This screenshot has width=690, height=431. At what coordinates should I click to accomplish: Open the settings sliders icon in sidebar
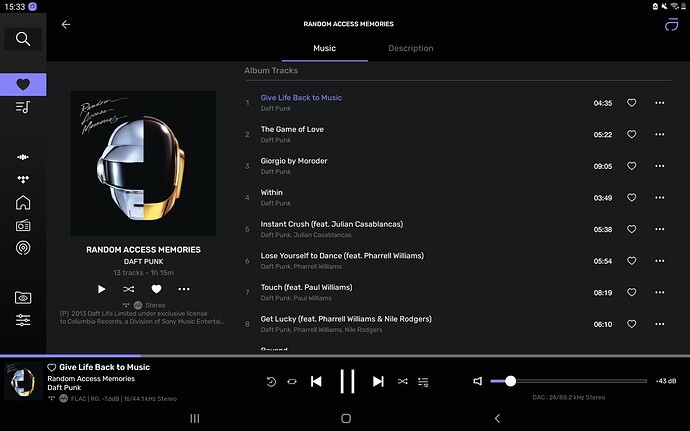pyautogui.click(x=23, y=320)
